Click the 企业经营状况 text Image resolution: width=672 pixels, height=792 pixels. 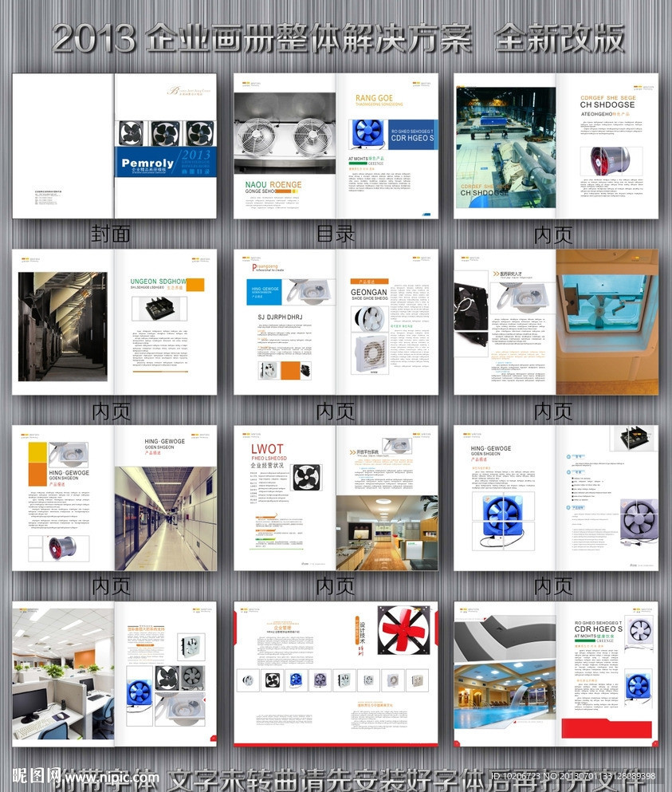[267, 465]
